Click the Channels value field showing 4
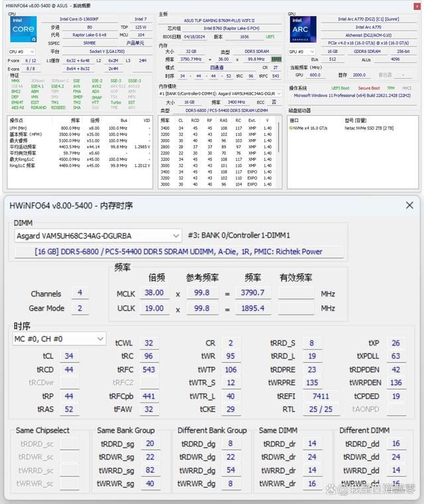 click(x=79, y=293)
